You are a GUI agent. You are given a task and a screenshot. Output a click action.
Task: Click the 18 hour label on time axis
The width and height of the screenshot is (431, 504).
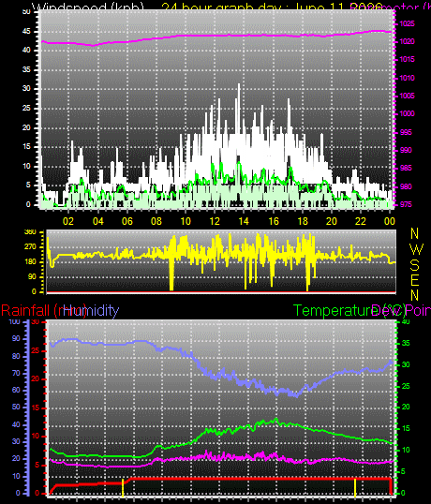[x=303, y=221]
